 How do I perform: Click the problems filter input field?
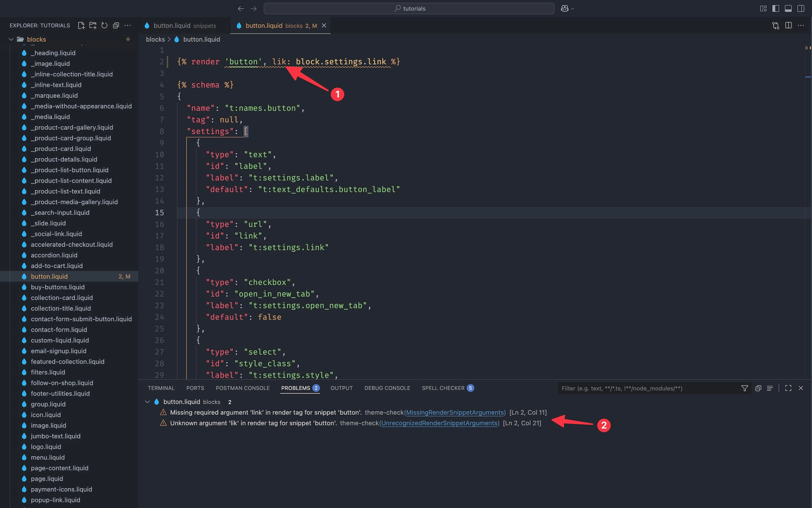tap(648, 388)
